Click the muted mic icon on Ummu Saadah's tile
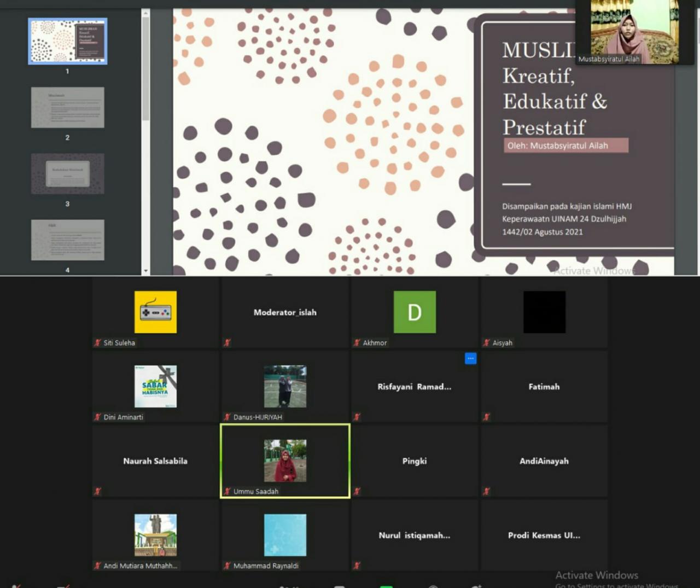 pyautogui.click(x=227, y=491)
